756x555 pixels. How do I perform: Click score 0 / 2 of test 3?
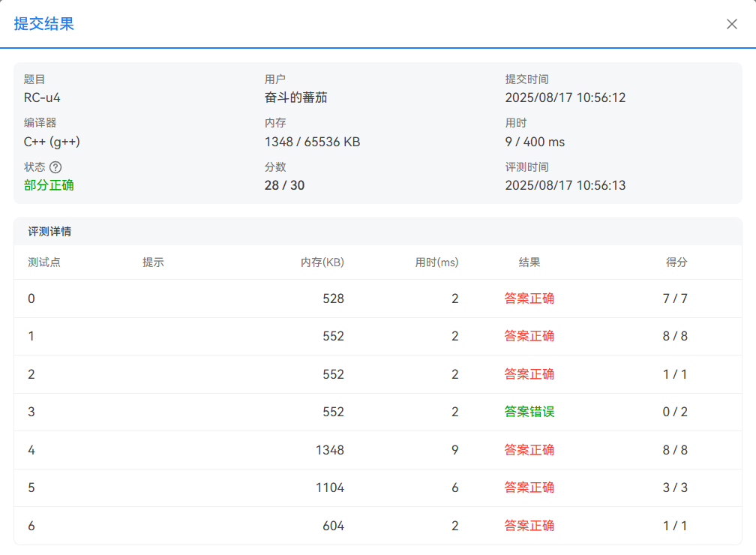pyautogui.click(x=675, y=412)
